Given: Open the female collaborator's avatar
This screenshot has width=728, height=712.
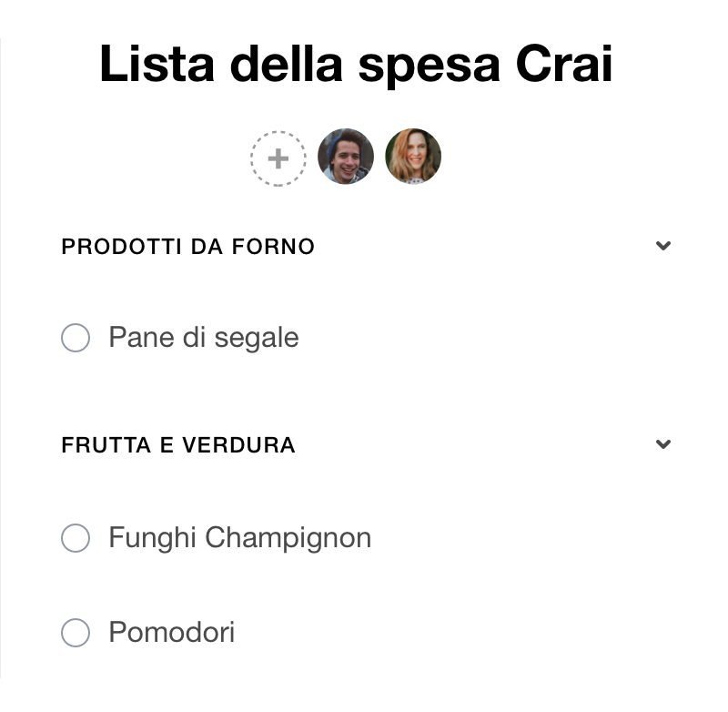Looking at the screenshot, I should [413, 156].
